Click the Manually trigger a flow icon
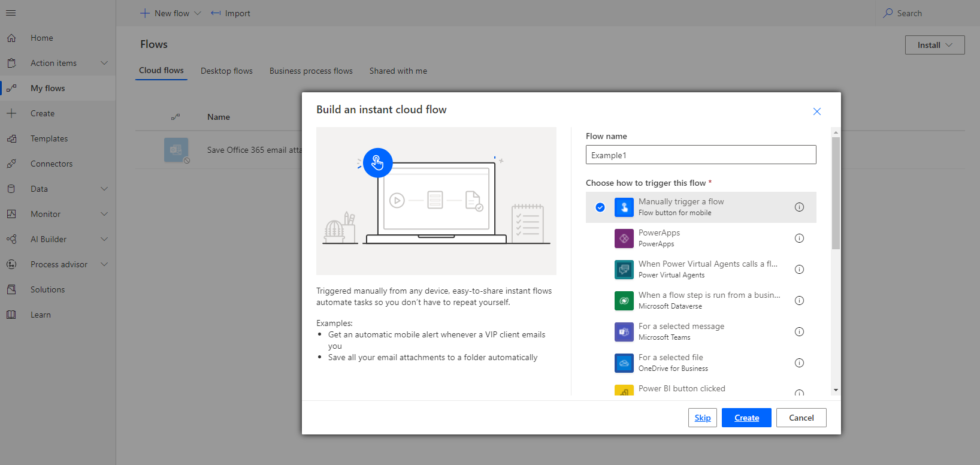Image resolution: width=980 pixels, height=465 pixels. point(624,207)
